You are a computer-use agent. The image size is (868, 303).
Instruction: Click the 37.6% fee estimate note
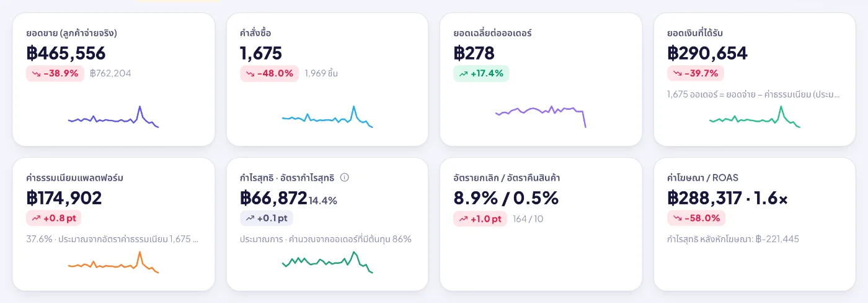[113, 239]
